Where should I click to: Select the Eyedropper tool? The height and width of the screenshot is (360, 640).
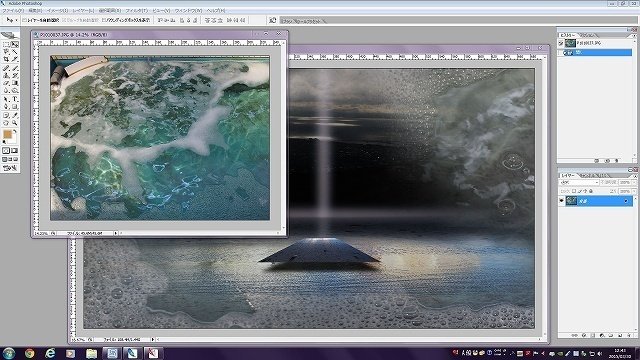coord(15,115)
